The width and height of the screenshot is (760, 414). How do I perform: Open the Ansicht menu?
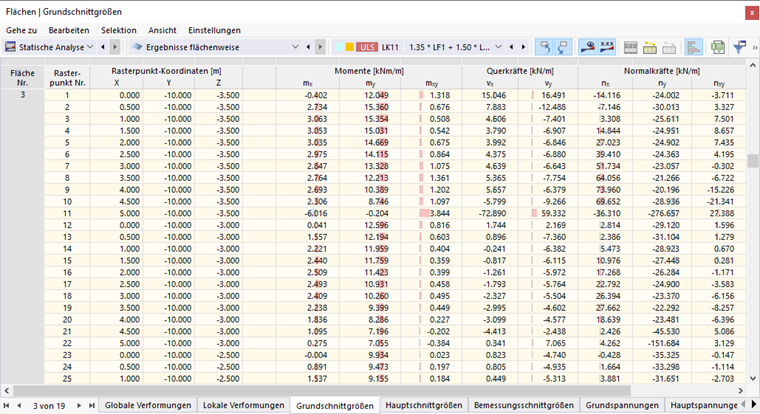click(162, 30)
